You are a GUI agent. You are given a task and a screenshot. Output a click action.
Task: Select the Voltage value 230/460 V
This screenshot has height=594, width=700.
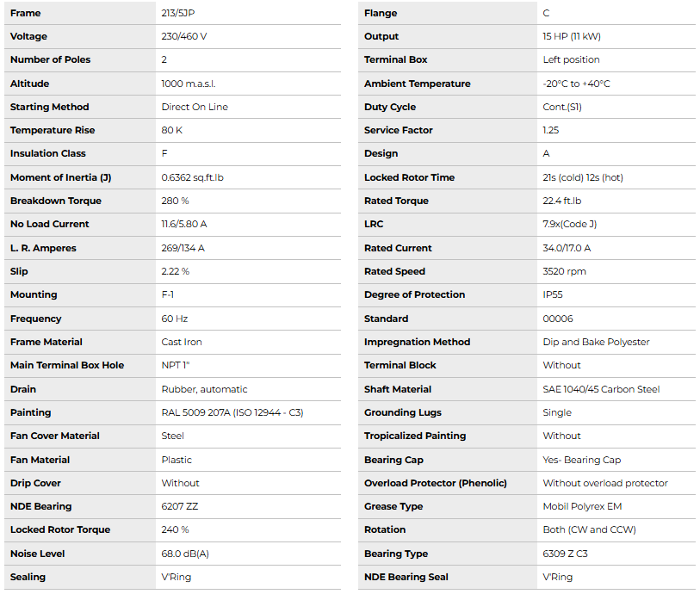coord(185,36)
